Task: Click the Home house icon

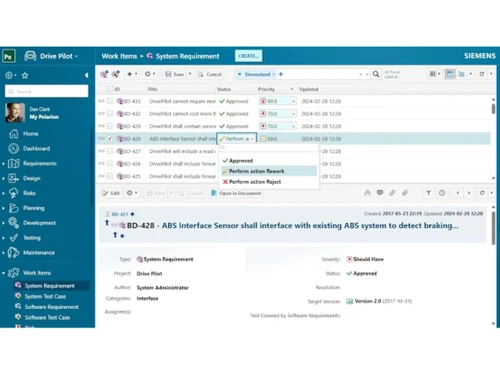Action: point(14,134)
